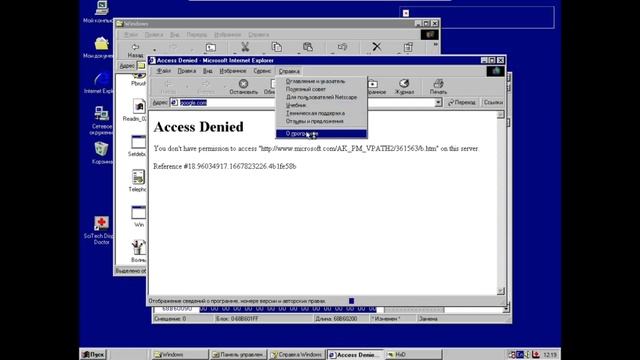Click the Delete X icon in the Windows Explorer window
The image size is (640, 360).
pyautogui.click(x=376, y=47)
